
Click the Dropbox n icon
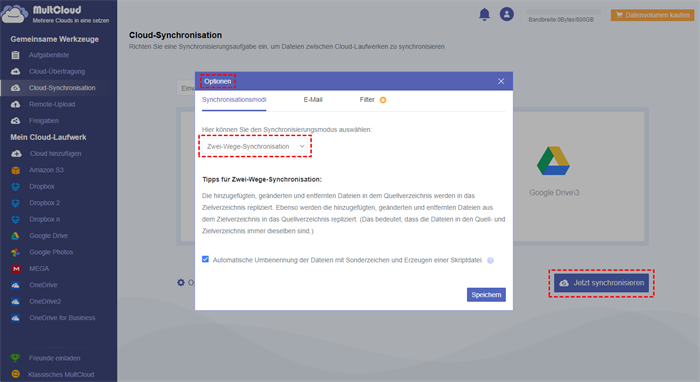click(x=16, y=220)
